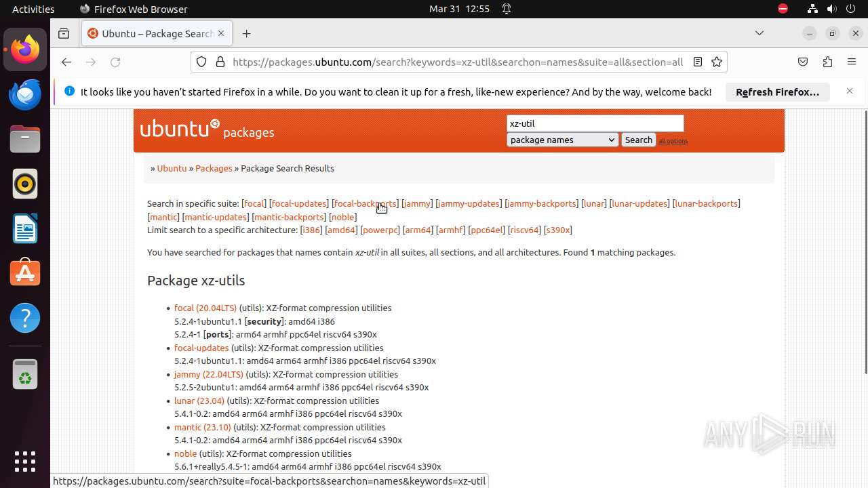This screenshot has height=488, width=868.
Task: List all tabs dropdown
Action: [x=759, y=33]
